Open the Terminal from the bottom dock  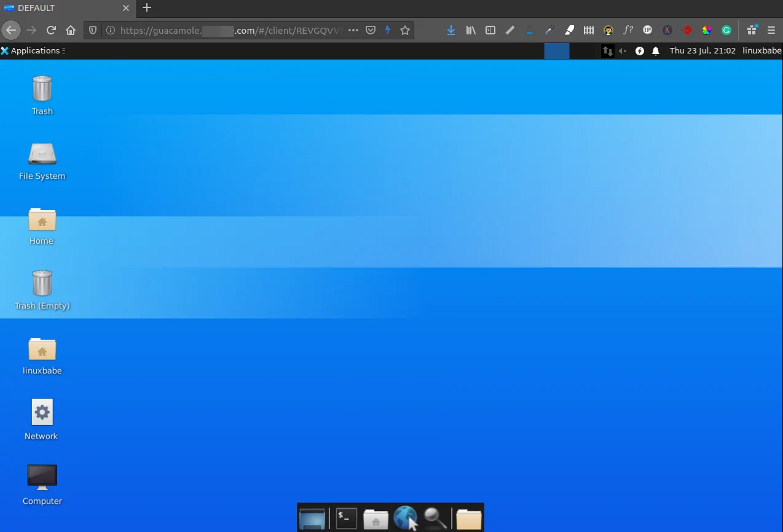click(x=346, y=518)
